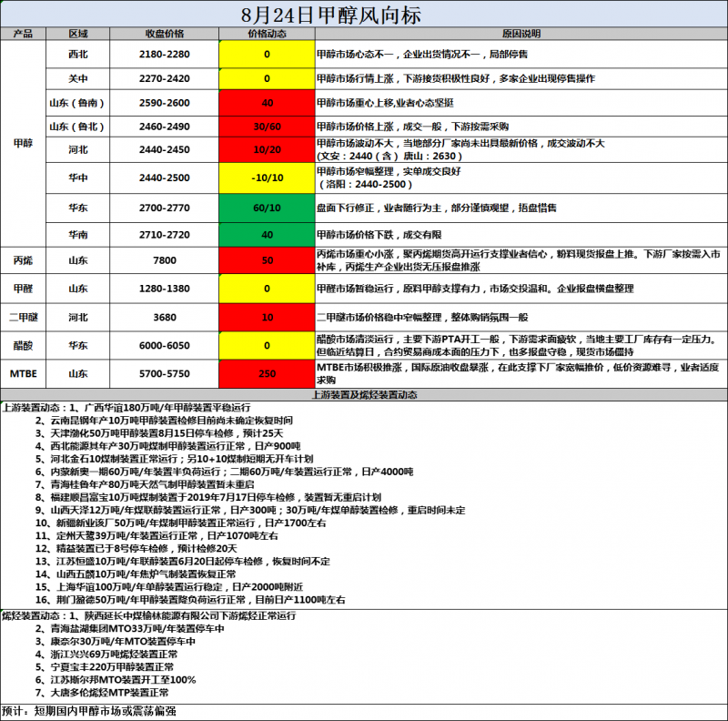The height and width of the screenshot is (721, 728).
Task: Click the closing price "2590-2600"
Action: point(165,103)
